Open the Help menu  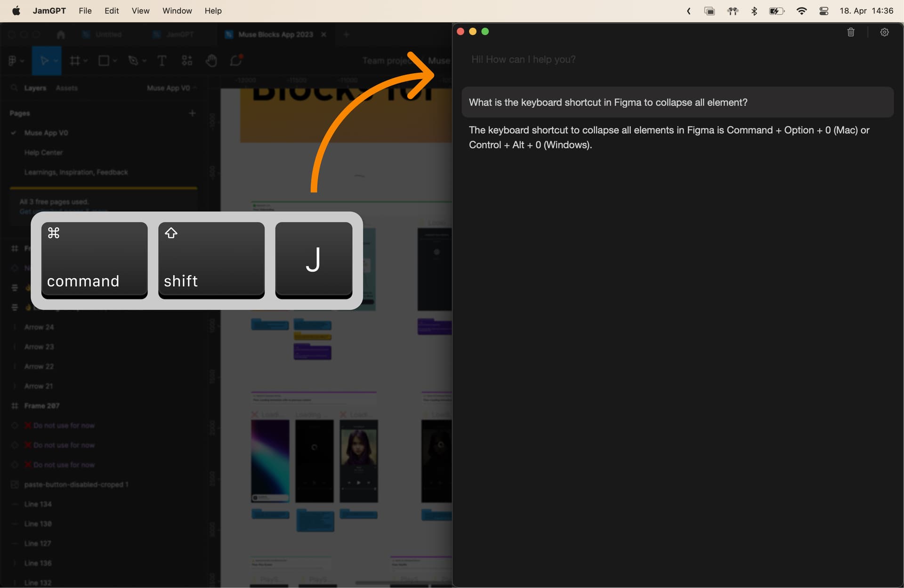pyautogui.click(x=213, y=10)
